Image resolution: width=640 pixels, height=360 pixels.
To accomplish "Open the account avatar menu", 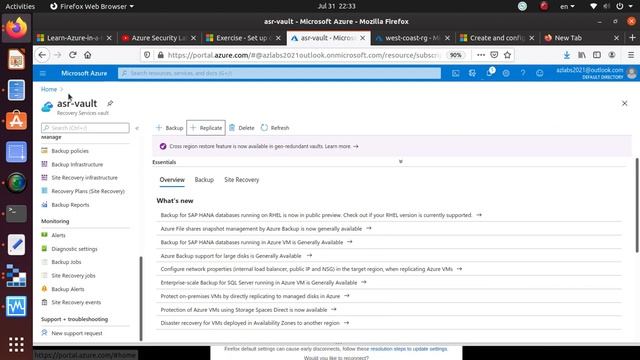I will 631,73.
